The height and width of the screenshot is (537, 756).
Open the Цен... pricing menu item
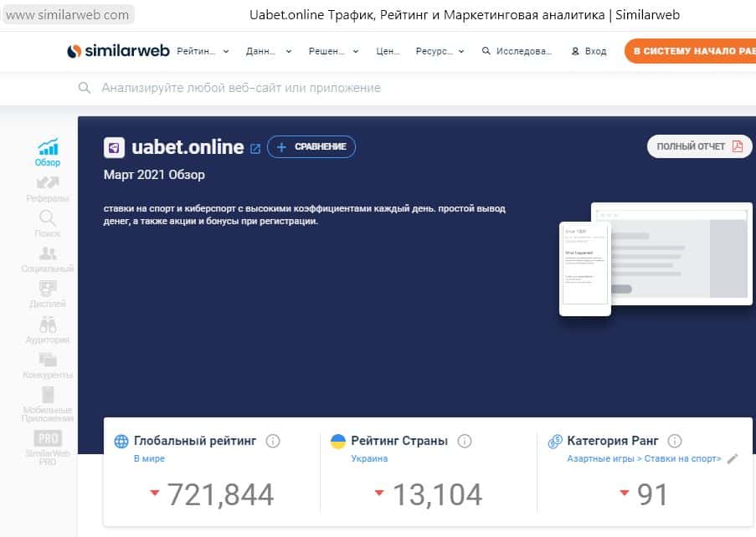(x=388, y=51)
